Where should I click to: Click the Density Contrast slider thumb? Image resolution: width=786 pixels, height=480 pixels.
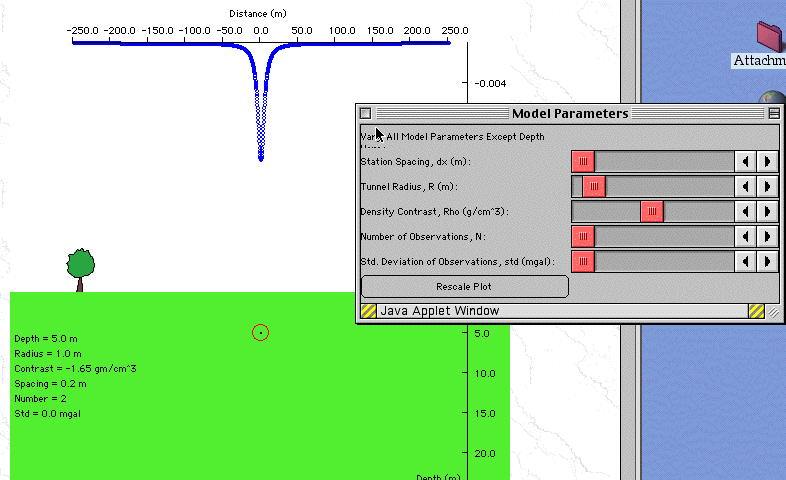click(x=652, y=211)
